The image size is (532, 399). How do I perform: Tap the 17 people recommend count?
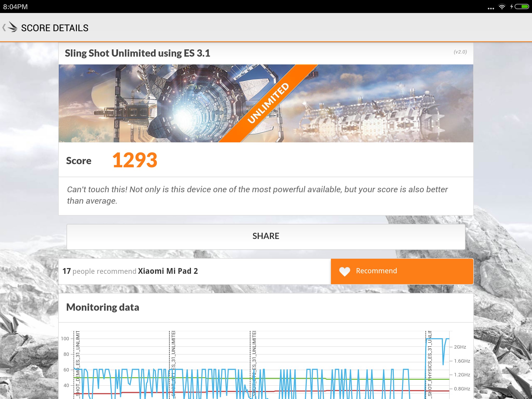[x=99, y=271]
